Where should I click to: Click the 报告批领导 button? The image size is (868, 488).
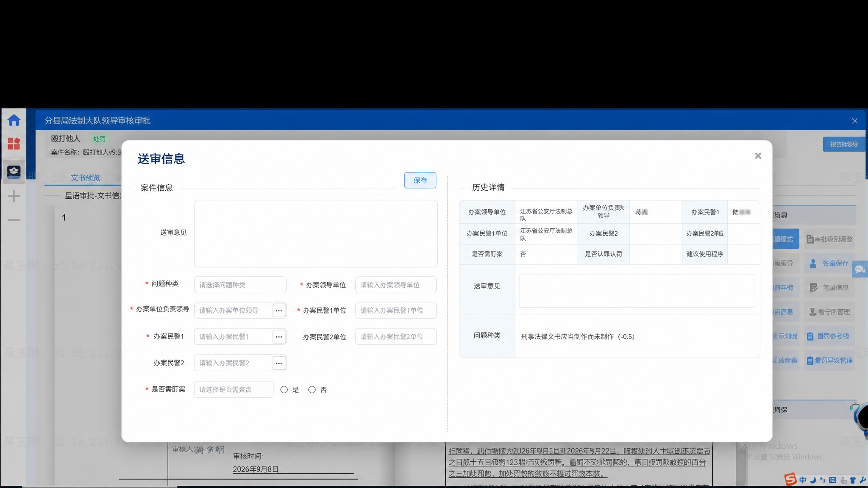pyautogui.click(x=844, y=144)
